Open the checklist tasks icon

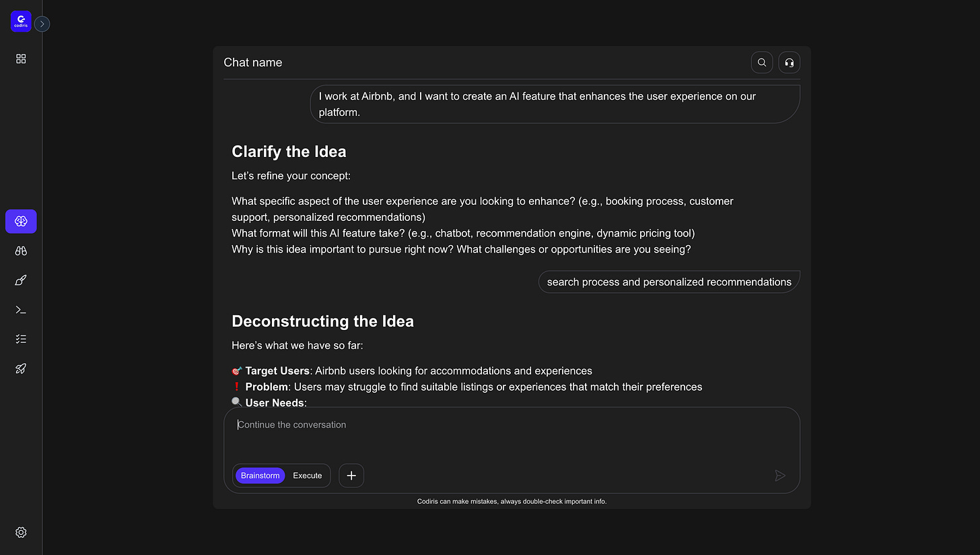click(x=21, y=339)
